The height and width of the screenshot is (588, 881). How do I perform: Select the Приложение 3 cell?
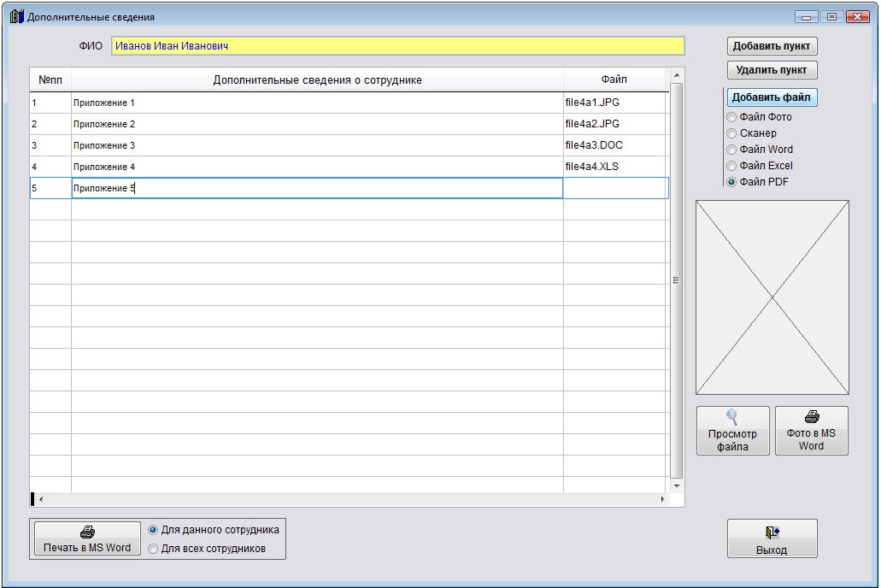click(318, 145)
